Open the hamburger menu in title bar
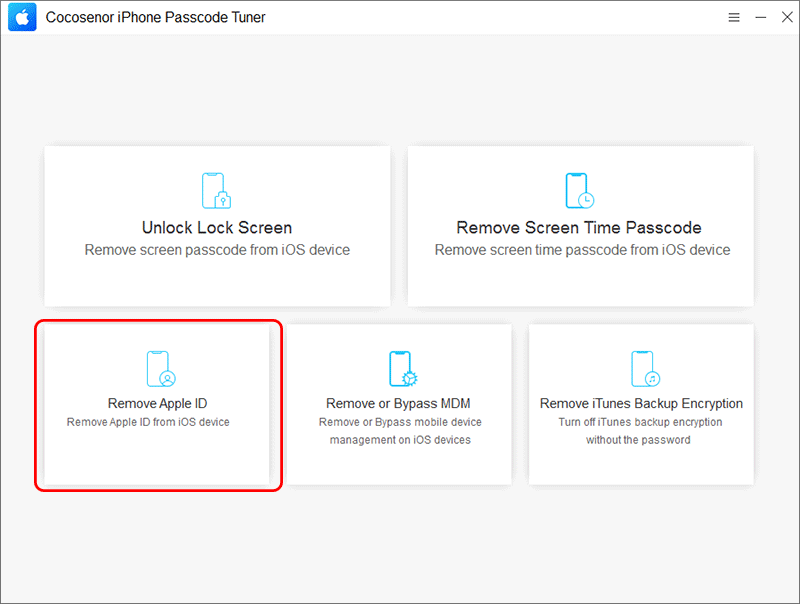 pyautogui.click(x=734, y=17)
